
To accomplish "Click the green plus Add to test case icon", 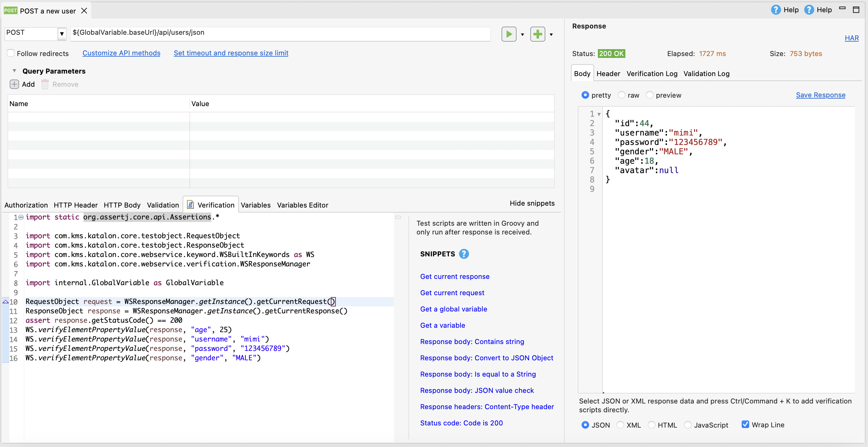I will pos(537,34).
